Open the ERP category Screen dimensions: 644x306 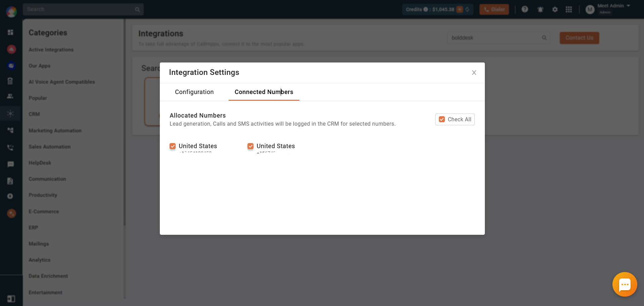(x=33, y=228)
